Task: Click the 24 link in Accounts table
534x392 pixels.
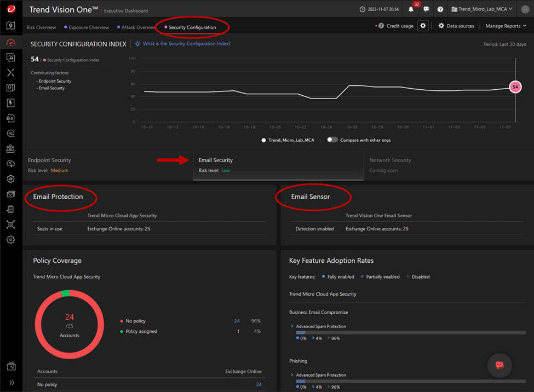Action: click(x=259, y=384)
